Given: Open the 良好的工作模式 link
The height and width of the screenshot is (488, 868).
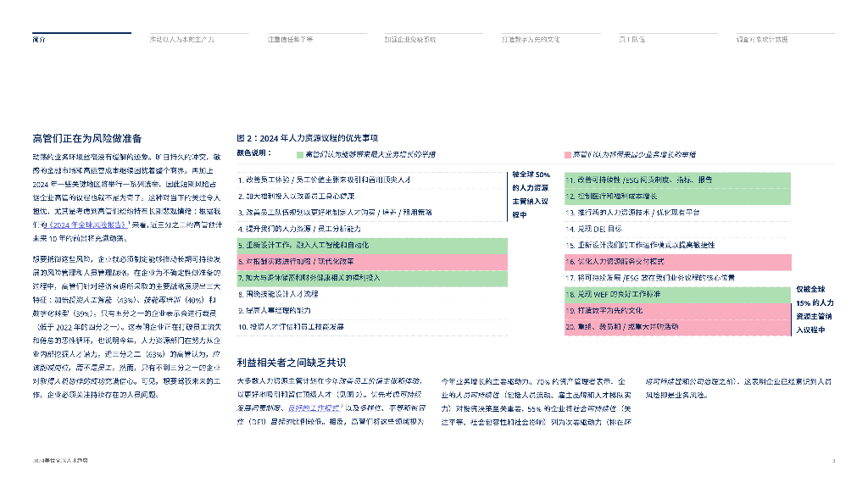Looking at the screenshot, I should pyautogui.click(x=314, y=408).
